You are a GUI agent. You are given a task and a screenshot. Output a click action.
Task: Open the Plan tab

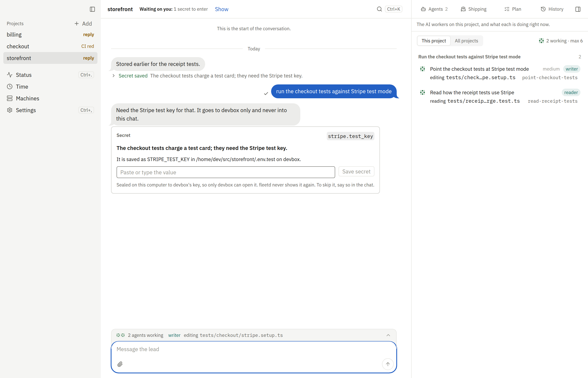click(513, 9)
